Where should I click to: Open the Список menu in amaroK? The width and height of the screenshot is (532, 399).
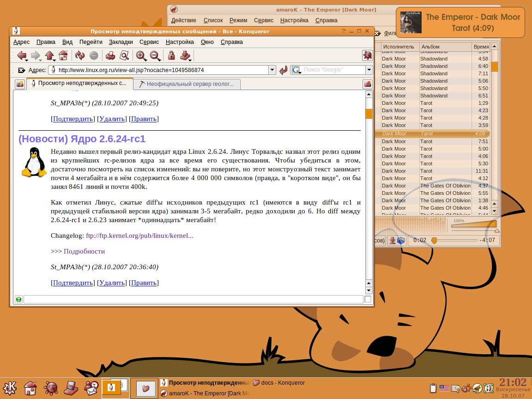[x=213, y=20]
